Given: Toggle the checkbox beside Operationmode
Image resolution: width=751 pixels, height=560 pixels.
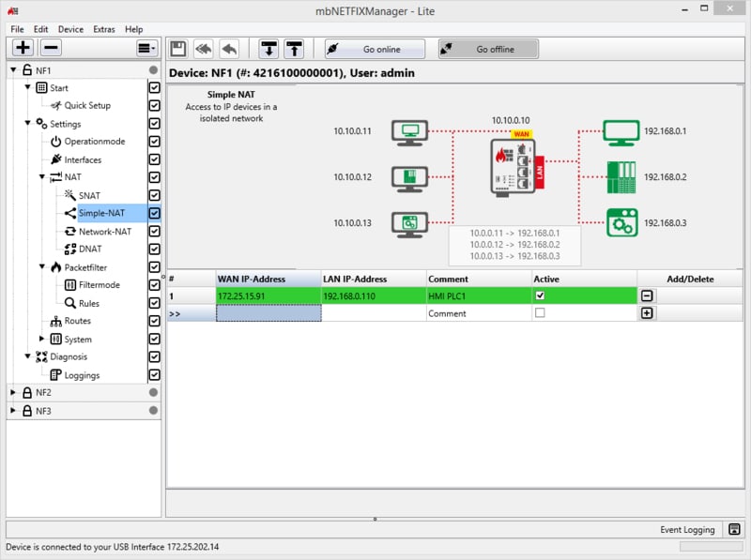Looking at the screenshot, I should click(x=155, y=142).
